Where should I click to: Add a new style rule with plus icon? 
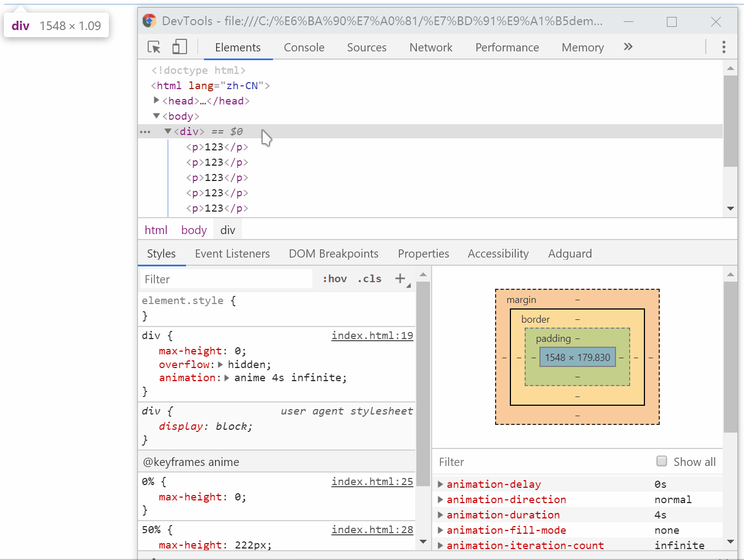tap(400, 279)
